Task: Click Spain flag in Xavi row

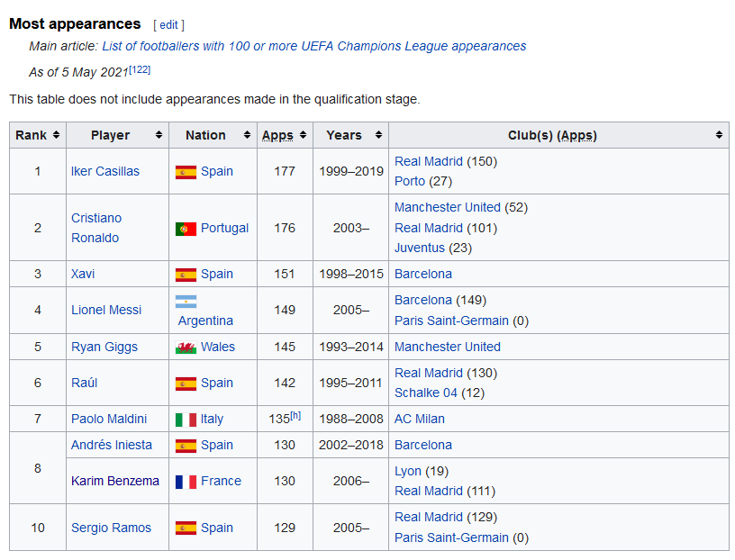Action: click(186, 275)
